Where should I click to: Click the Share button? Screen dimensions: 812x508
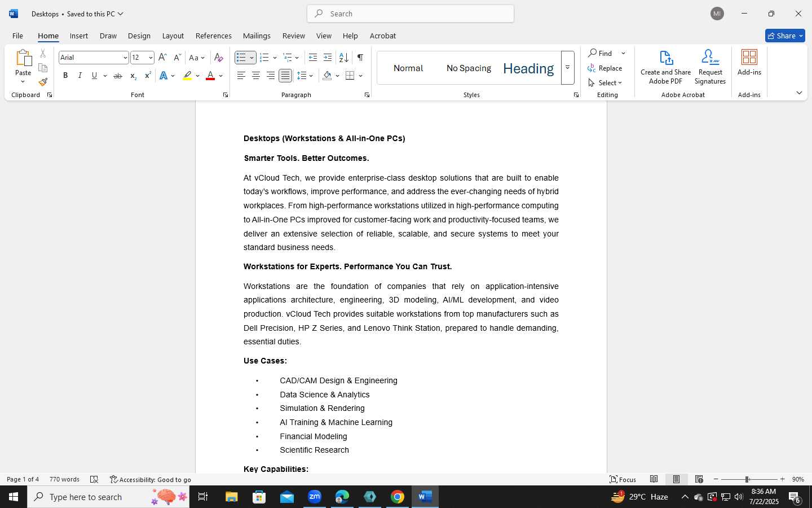point(785,36)
